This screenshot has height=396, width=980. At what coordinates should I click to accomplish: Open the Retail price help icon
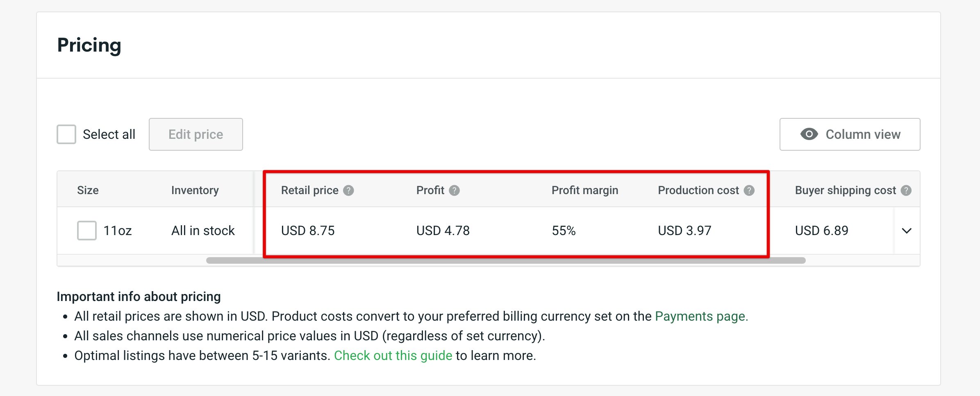pyautogui.click(x=349, y=190)
